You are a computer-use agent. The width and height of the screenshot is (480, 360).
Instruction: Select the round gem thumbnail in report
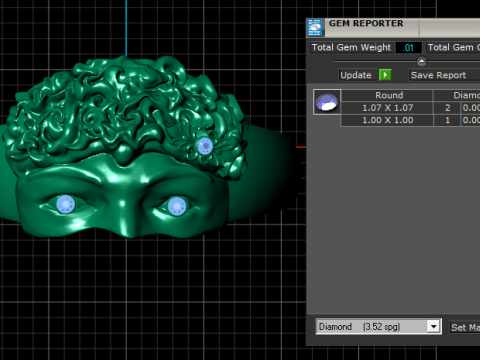coord(327,102)
